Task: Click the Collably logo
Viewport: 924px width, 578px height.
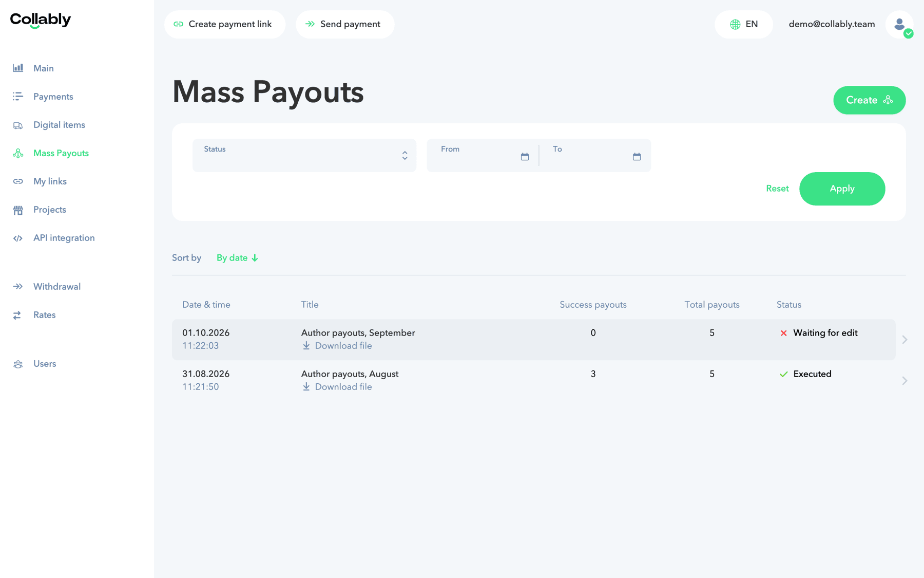Action: tap(41, 20)
